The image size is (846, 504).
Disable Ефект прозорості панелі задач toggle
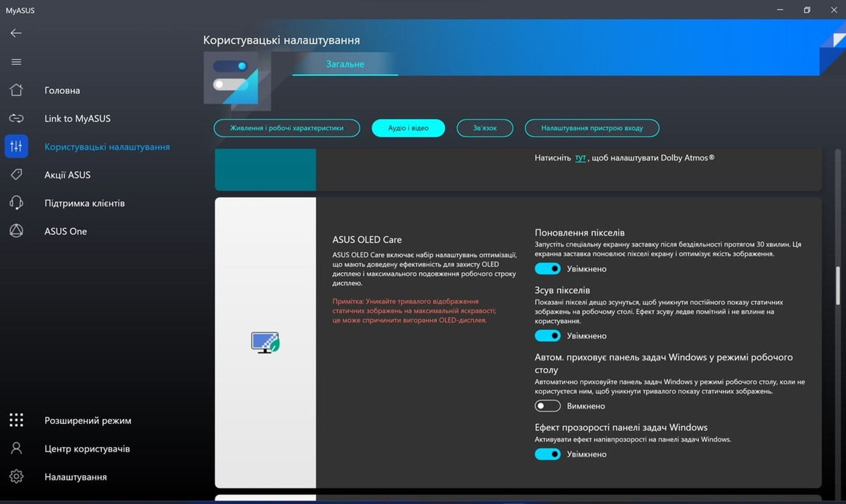click(548, 454)
